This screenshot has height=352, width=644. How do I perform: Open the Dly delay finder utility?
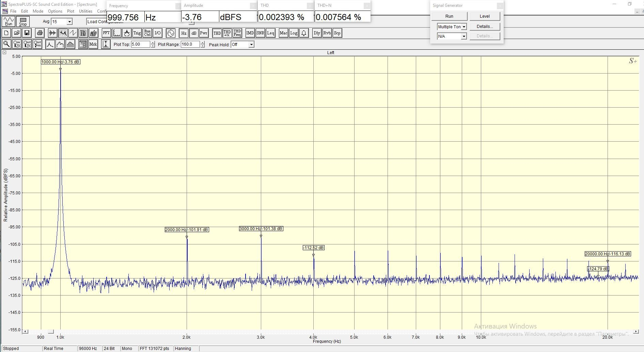(x=317, y=33)
